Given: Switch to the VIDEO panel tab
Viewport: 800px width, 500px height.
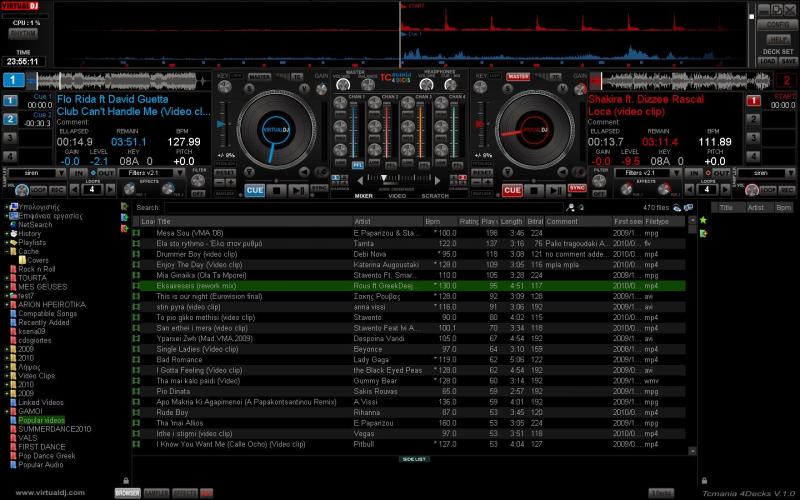Looking at the screenshot, I should click(x=397, y=196).
